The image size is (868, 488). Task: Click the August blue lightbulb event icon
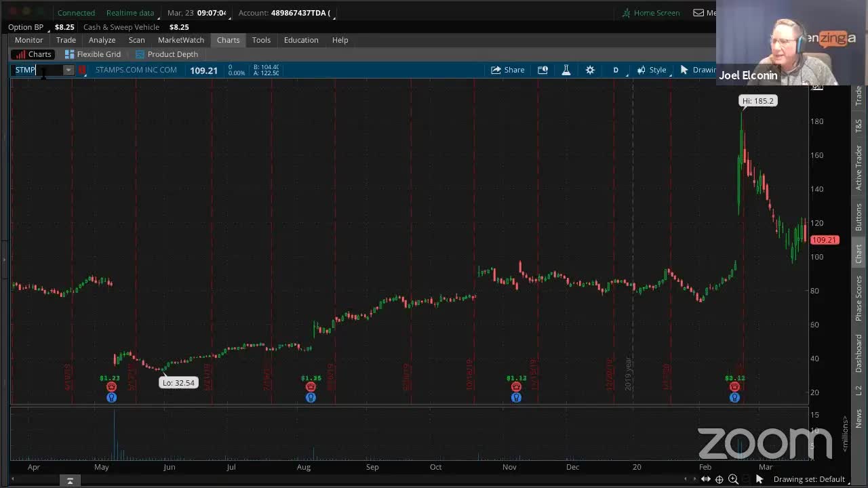tap(311, 398)
